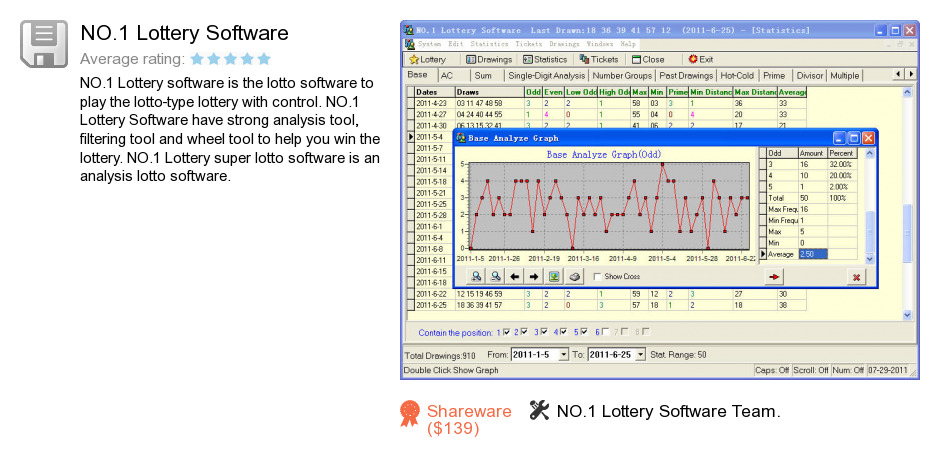Click the Min Distance column header
Screen dimensions: 940x464
[711, 92]
